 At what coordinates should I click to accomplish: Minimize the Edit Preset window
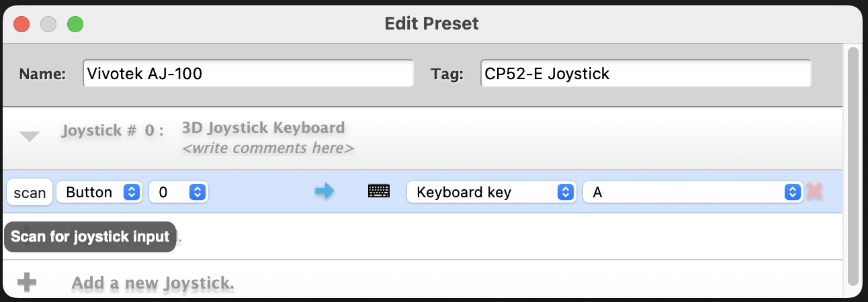click(48, 24)
